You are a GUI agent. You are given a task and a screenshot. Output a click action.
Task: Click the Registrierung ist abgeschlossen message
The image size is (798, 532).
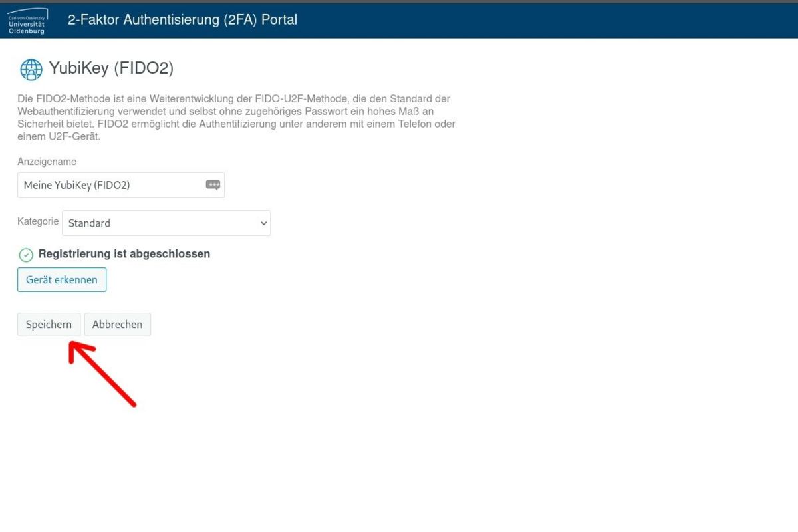coord(124,254)
